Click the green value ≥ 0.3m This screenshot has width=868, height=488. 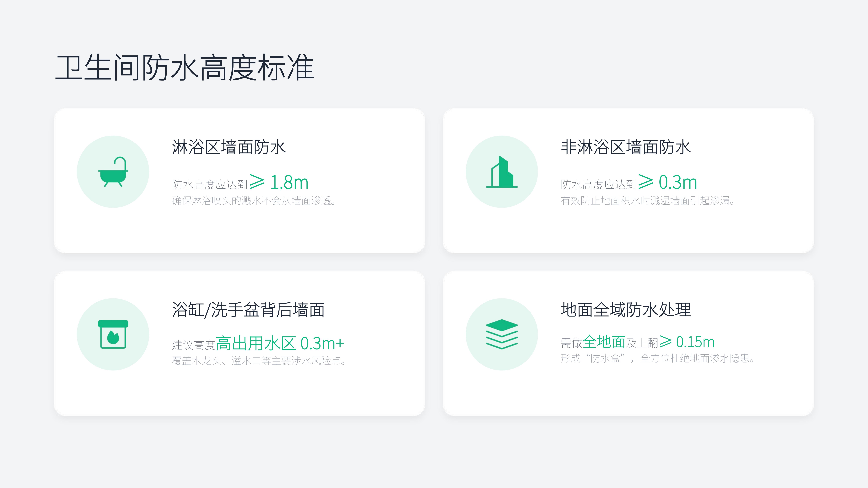(668, 182)
